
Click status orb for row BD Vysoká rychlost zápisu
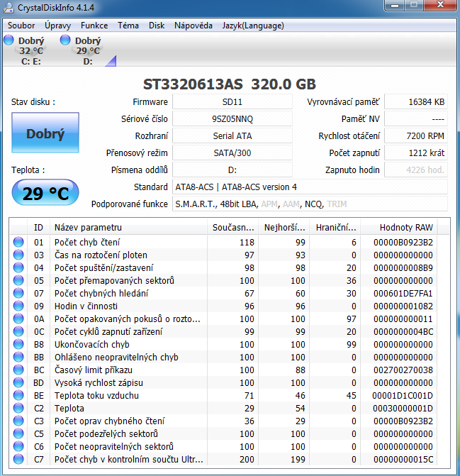coord(18,382)
